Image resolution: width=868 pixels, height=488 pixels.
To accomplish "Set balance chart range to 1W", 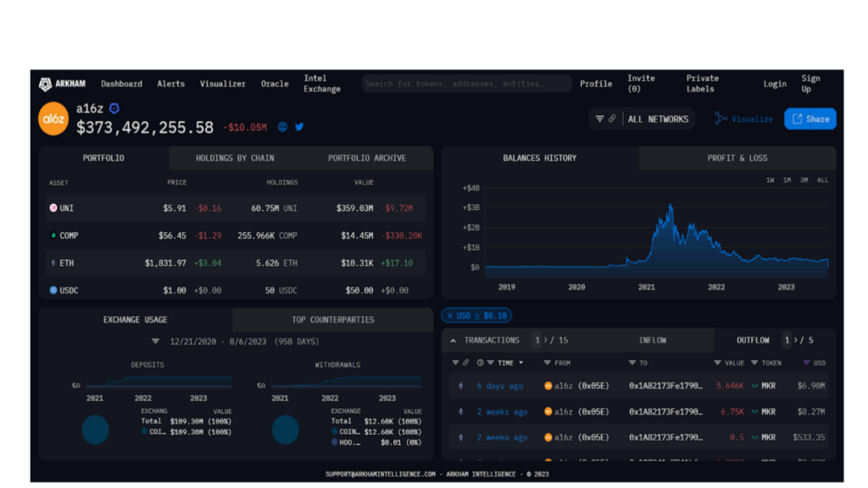I will click(x=770, y=180).
